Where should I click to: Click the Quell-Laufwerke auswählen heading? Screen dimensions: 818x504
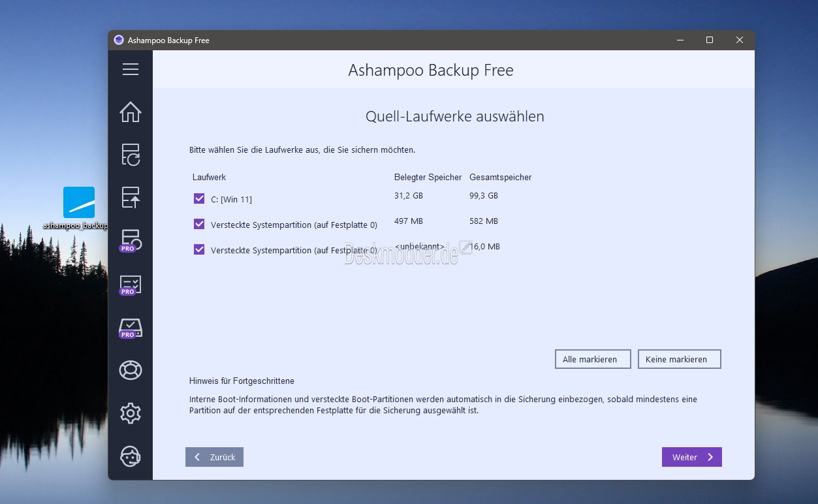point(455,117)
